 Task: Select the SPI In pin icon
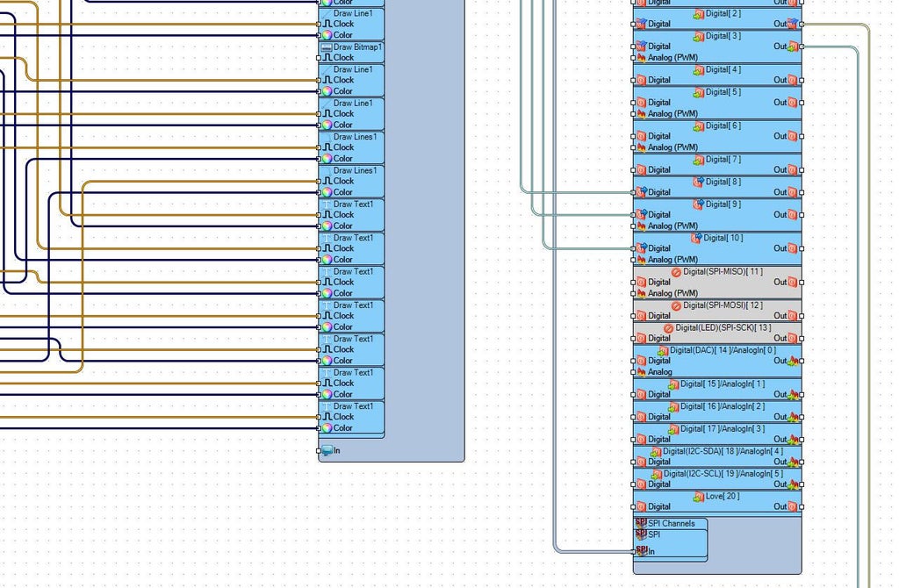click(642, 551)
